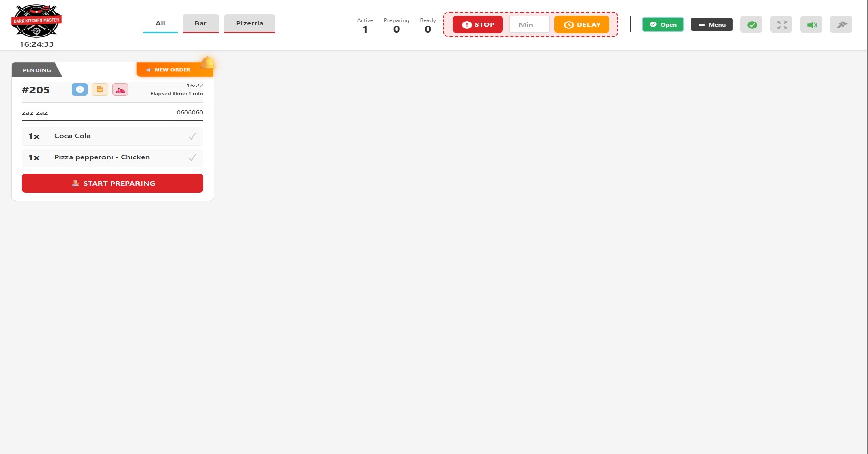868x454 pixels.
Task: Select order number #205
Action: [36, 90]
